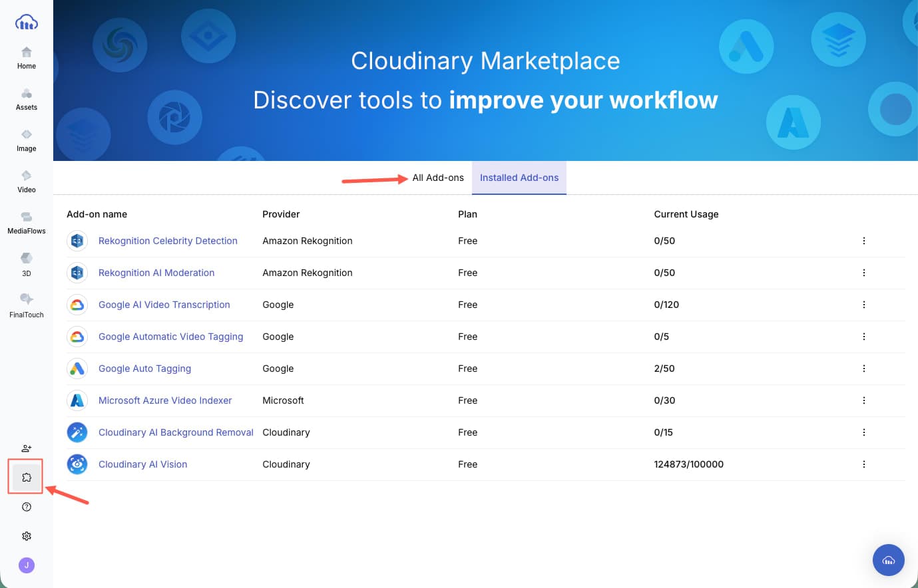Open the floating Cloudinary chat button
918x588 pixels.
tap(889, 560)
